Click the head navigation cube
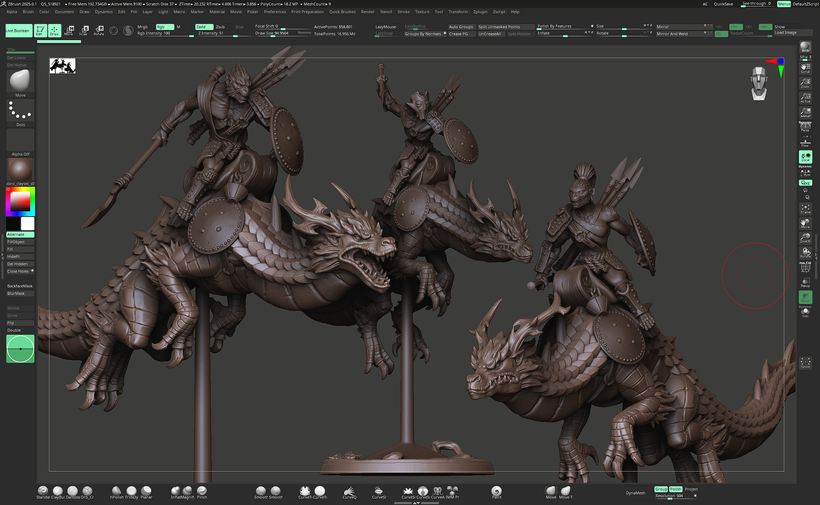 coord(761,82)
